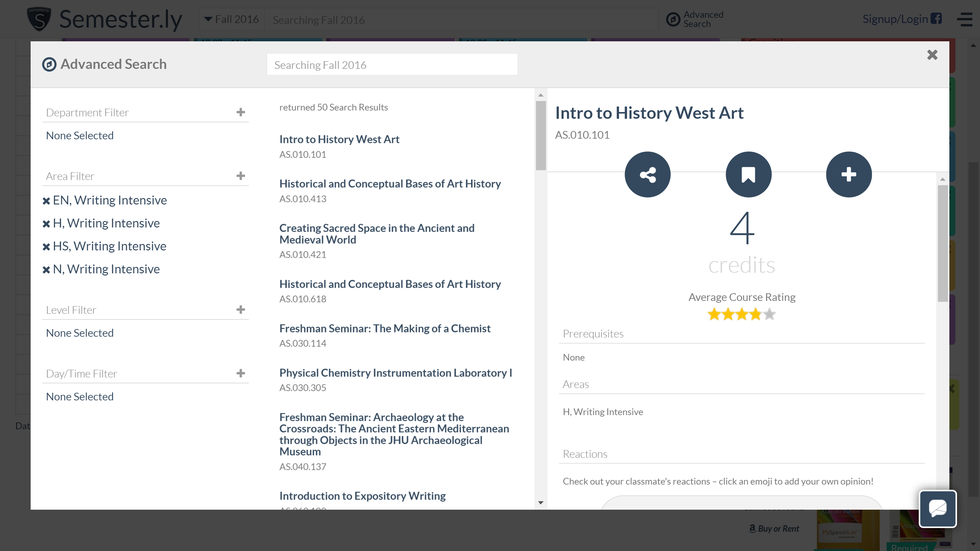Viewport: 980px width, 551px height.
Task: Click the average course rating stars
Action: point(741,314)
